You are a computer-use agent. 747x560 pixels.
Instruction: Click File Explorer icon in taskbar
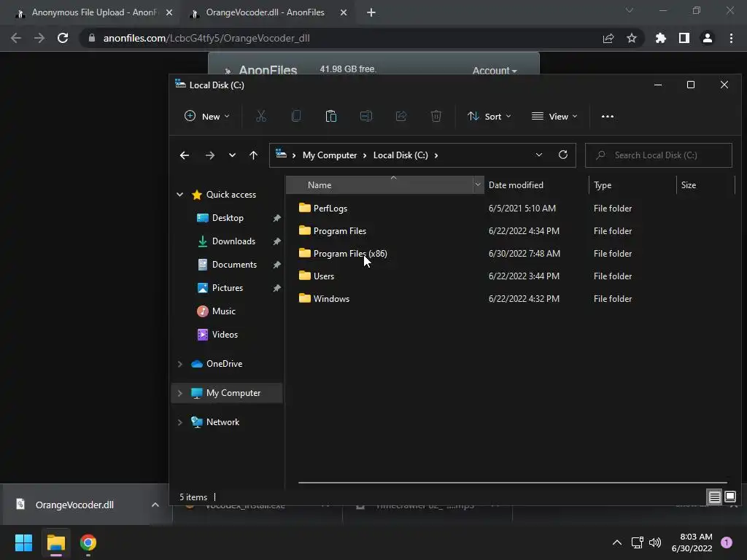tap(55, 542)
